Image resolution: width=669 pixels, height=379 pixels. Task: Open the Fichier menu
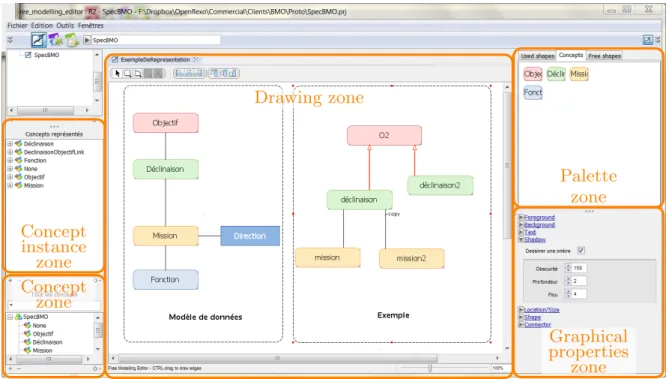pos(17,26)
